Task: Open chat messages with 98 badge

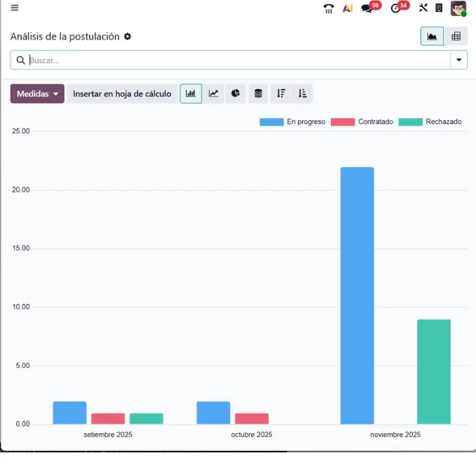Action: (x=367, y=8)
